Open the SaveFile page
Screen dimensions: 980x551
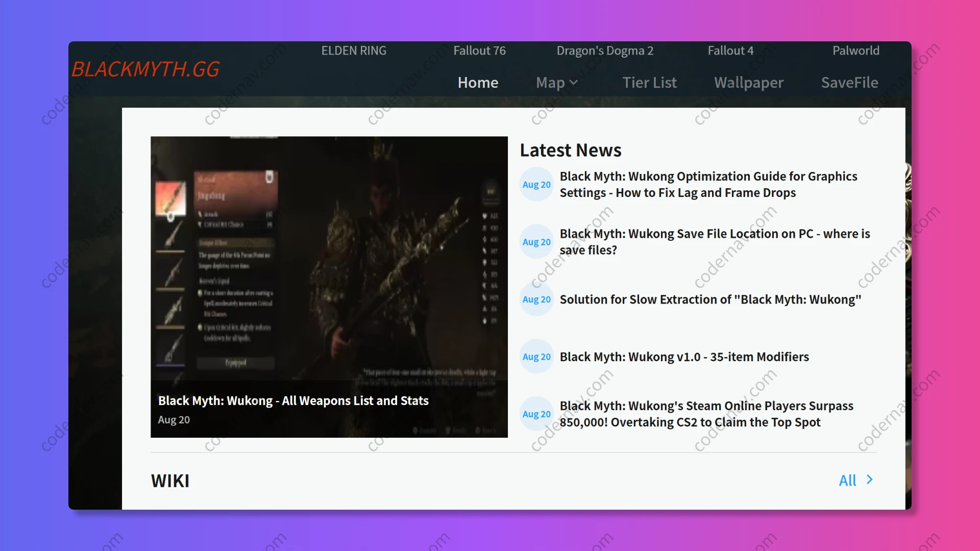click(x=849, y=83)
